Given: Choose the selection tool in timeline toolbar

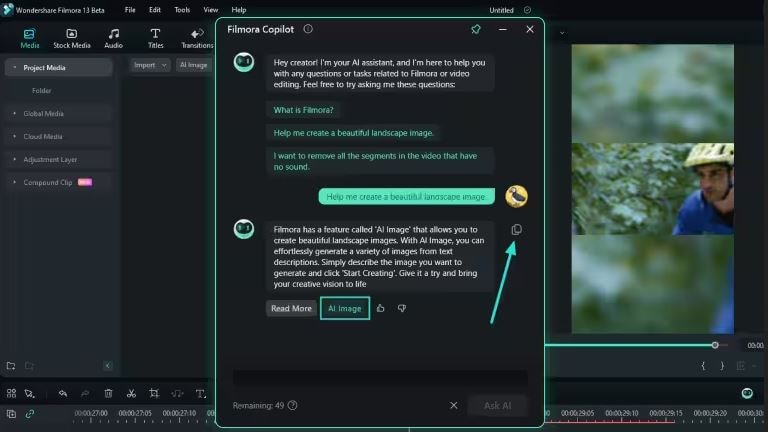Looking at the screenshot, I should (x=29, y=393).
